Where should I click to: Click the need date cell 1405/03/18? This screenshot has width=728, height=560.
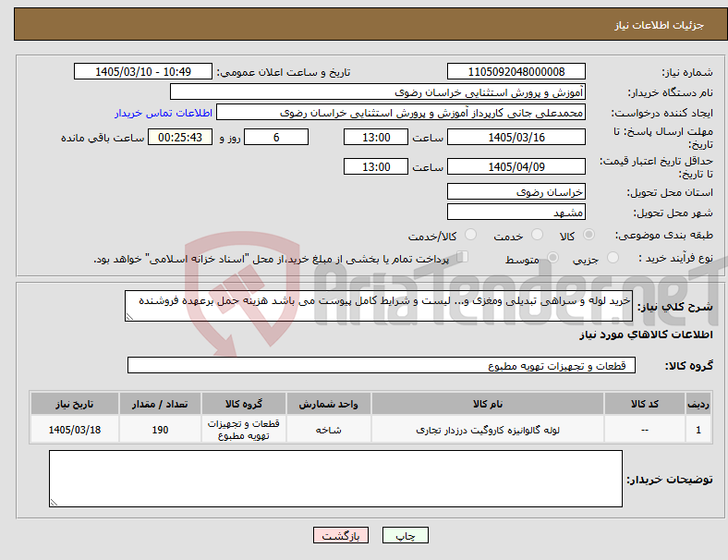click(75, 430)
